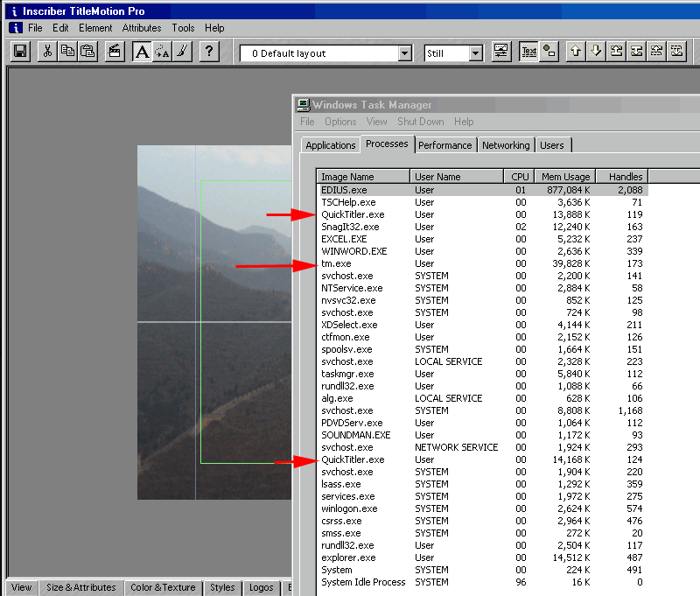Select the taskmgr.exe process
700x596 pixels.
pos(482,374)
